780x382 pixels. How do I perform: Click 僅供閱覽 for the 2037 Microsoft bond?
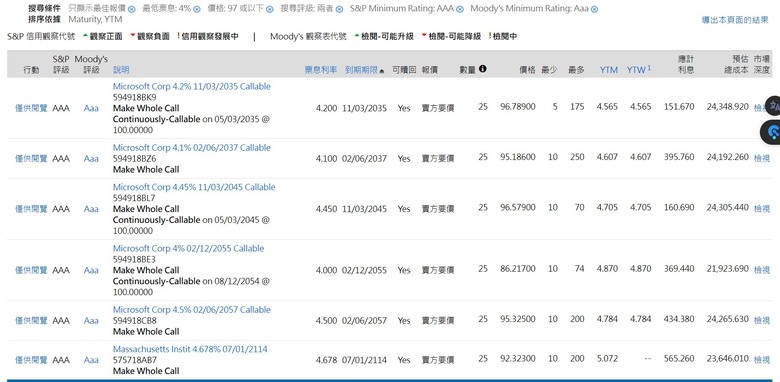tap(31, 159)
